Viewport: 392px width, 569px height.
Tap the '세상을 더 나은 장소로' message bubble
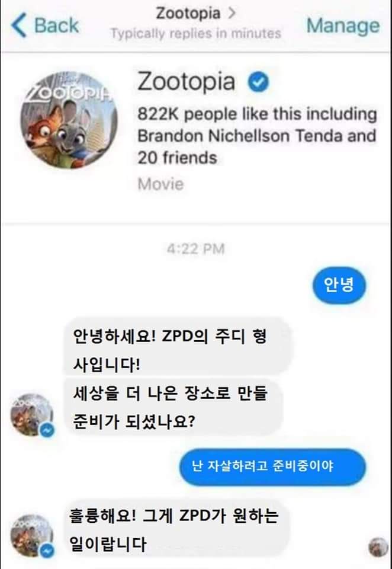click(x=173, y=407)
